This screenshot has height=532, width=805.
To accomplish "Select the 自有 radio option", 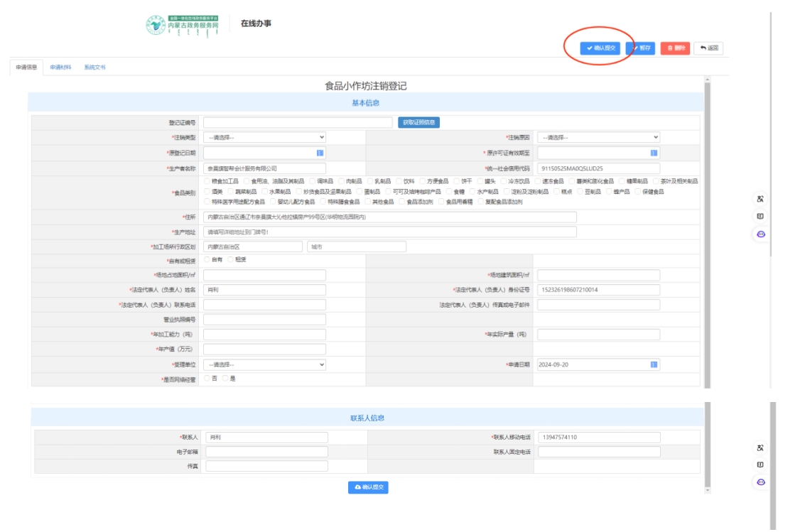I will pyautogui.click(x=207, y=259).
